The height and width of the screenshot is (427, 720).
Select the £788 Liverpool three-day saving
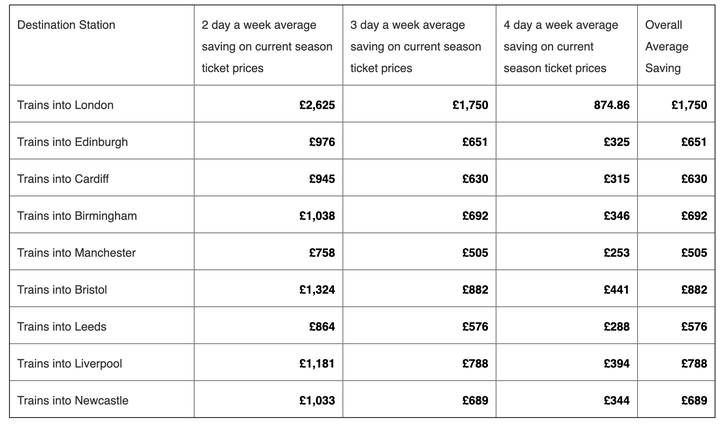coord(475,364)
